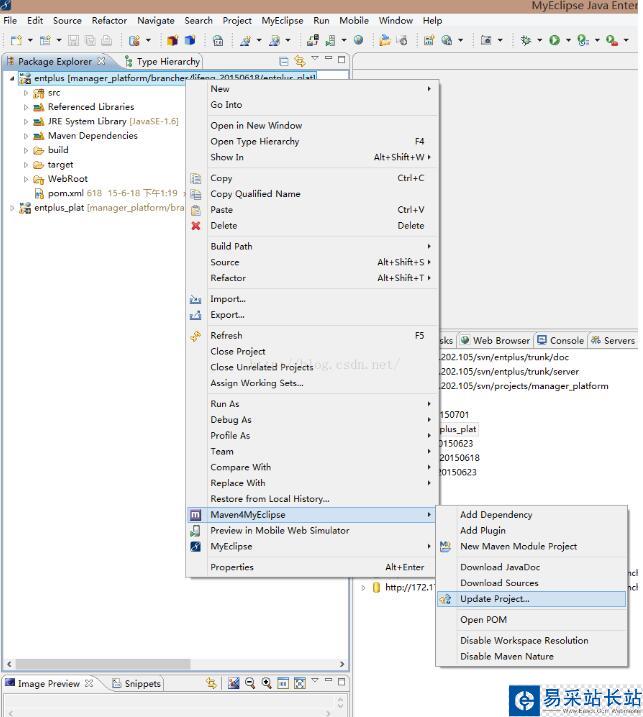Switch to the Type Hierarchy tab
Image resolution: width=643 pixels, height=717 pixels.
coord(162,61)
